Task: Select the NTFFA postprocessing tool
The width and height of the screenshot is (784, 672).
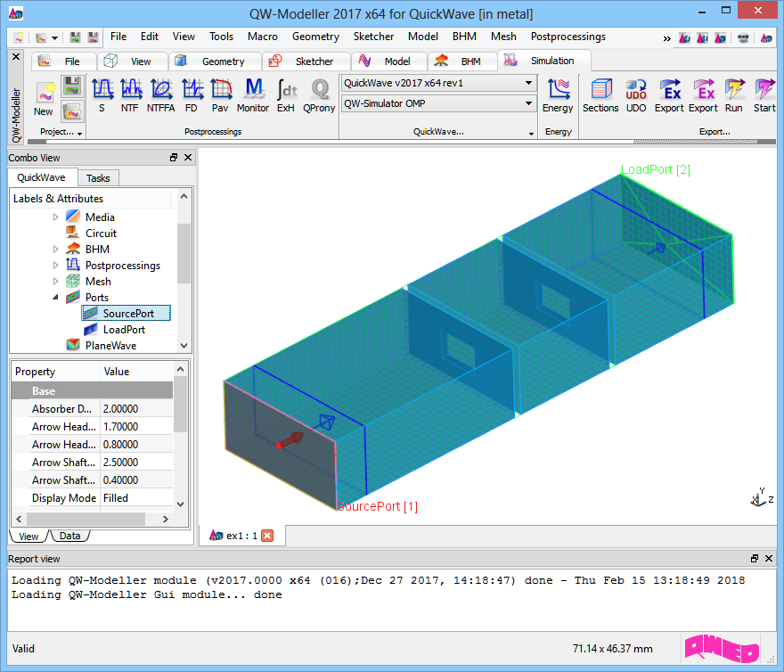Action: tap(161, 94)
